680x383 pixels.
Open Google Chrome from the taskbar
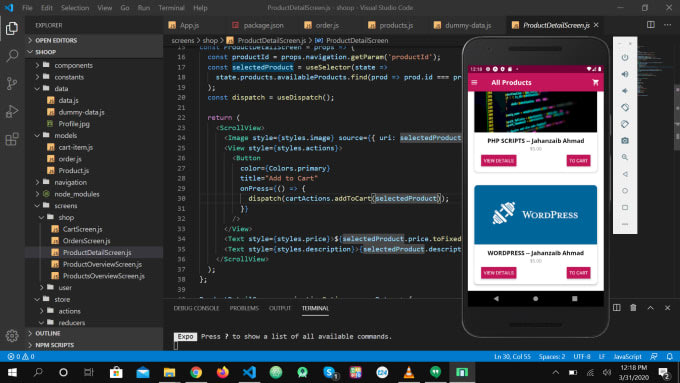pos(196,372)
